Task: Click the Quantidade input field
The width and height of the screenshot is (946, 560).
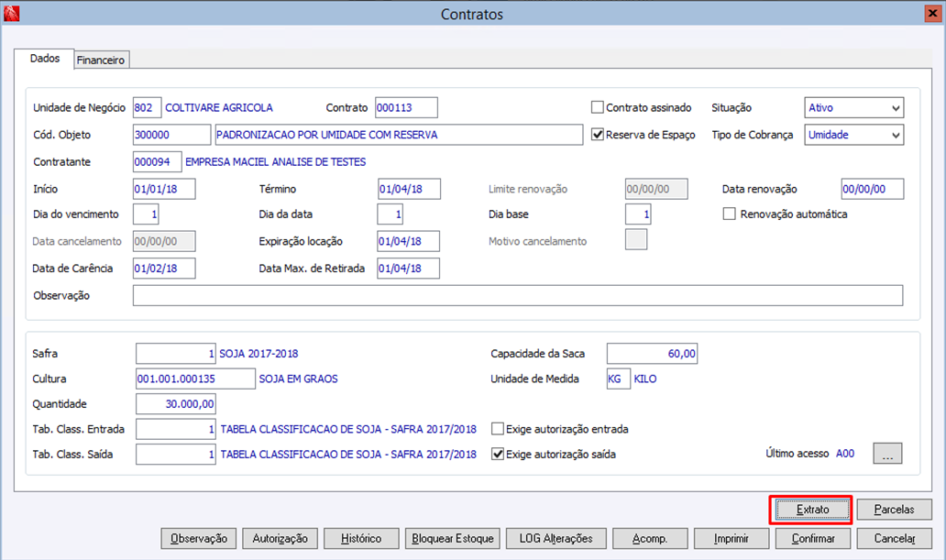Action: pos(176,404)
